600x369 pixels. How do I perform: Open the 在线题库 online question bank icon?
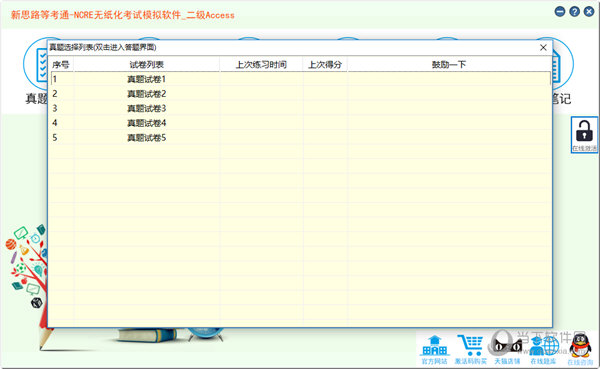(x=543, y=349)
